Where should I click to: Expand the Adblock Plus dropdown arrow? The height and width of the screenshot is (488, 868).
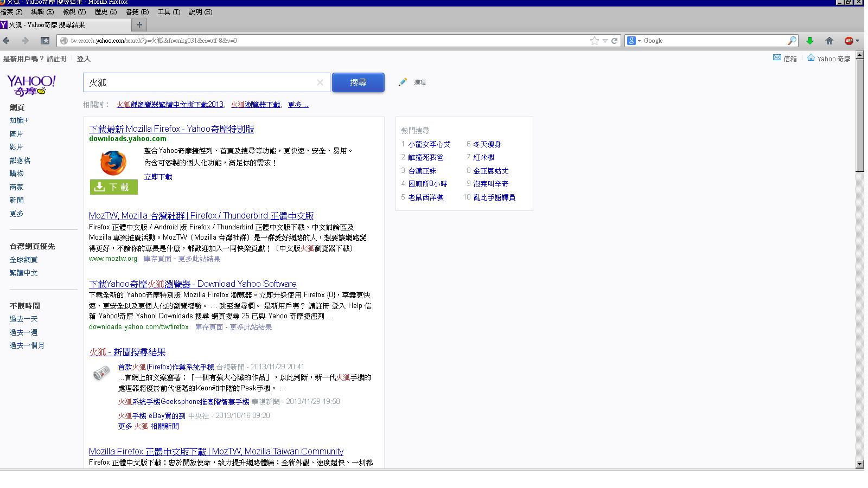857,41
